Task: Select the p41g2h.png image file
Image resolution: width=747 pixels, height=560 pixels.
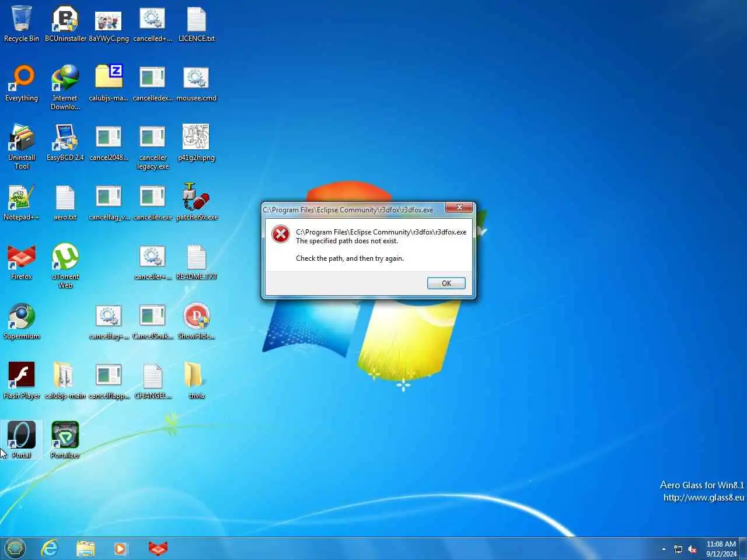Action: point(197,143)
